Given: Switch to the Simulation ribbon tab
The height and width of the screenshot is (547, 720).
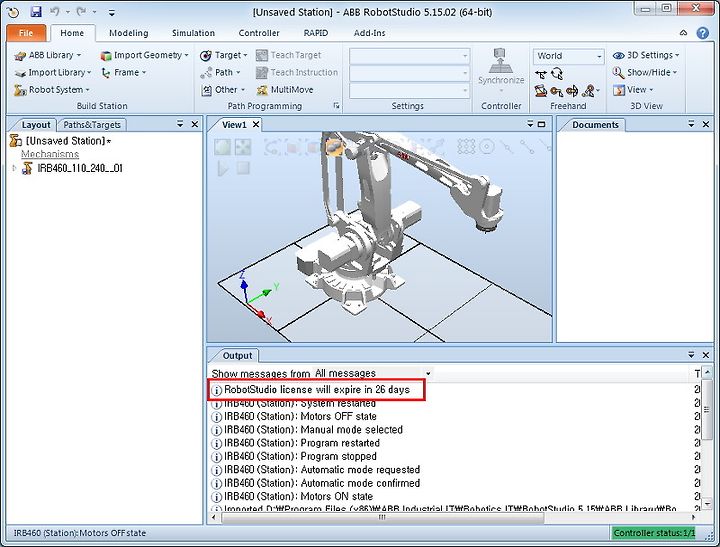Looking at the screenshot, I should (x=193, y=33).
